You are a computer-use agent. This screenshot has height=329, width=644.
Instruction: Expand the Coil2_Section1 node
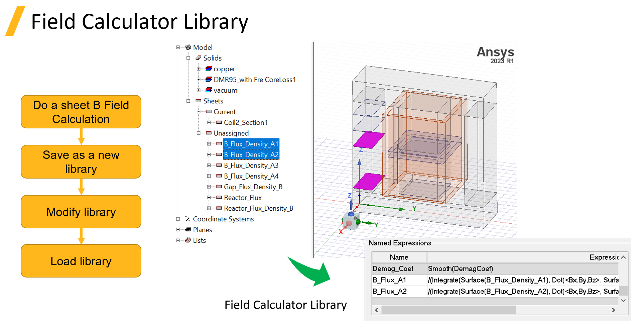(x=209, y=122)
